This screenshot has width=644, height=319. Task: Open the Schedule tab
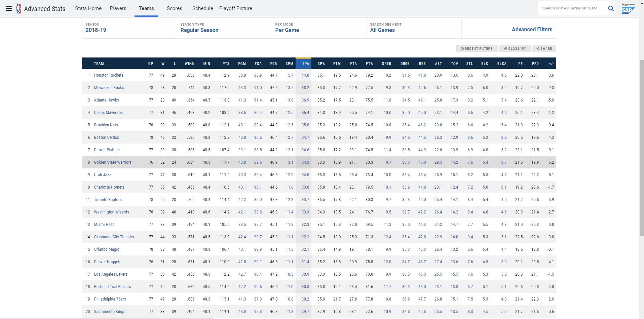(x=202, y=8)
